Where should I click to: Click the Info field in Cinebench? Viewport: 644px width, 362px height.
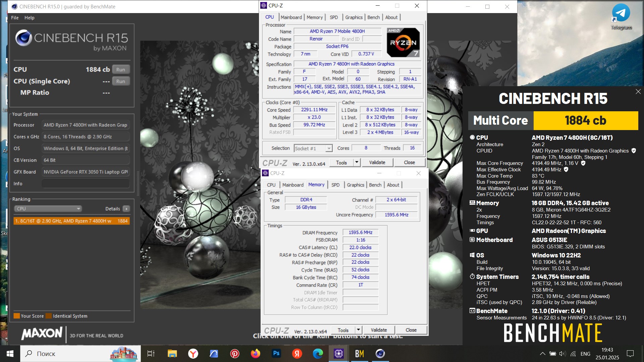(86, 184)
